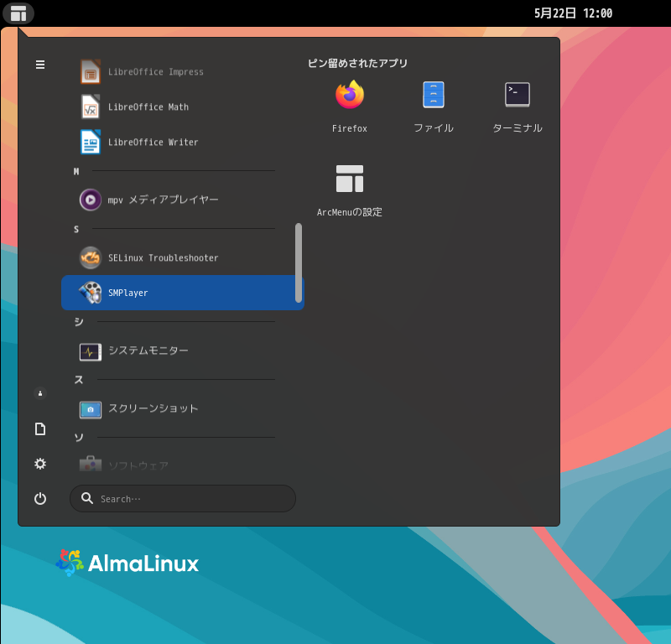671x644 pixels.
Task: Click the M section header
Action: [76, 171]
